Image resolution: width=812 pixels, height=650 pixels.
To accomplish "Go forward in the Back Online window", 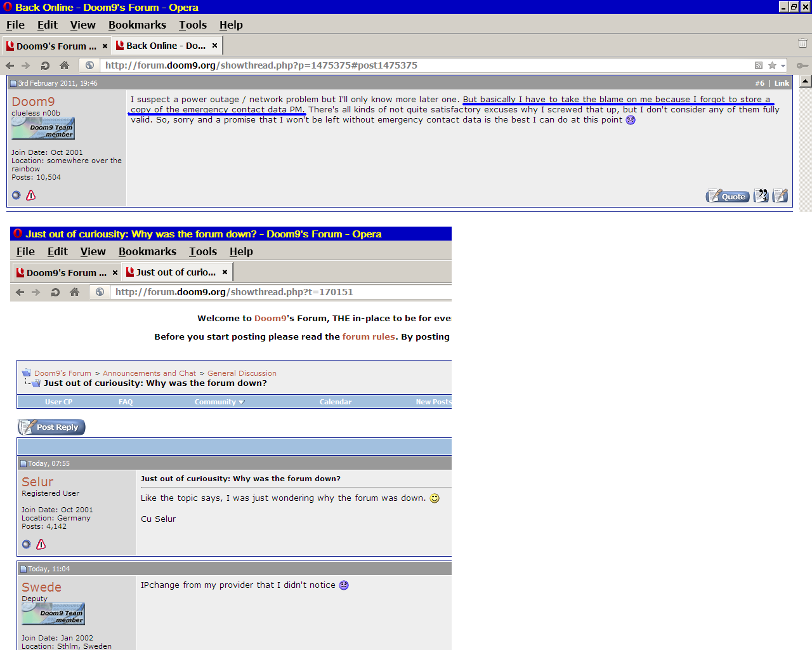I will [x=25, y=65].
